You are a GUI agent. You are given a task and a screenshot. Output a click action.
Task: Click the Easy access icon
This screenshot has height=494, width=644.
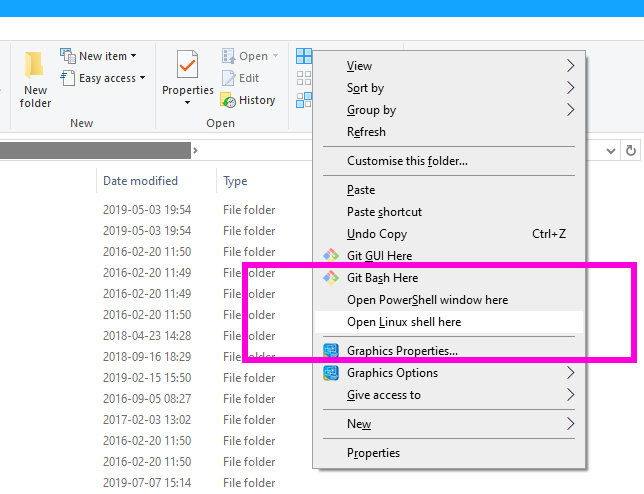pos(68,78)
